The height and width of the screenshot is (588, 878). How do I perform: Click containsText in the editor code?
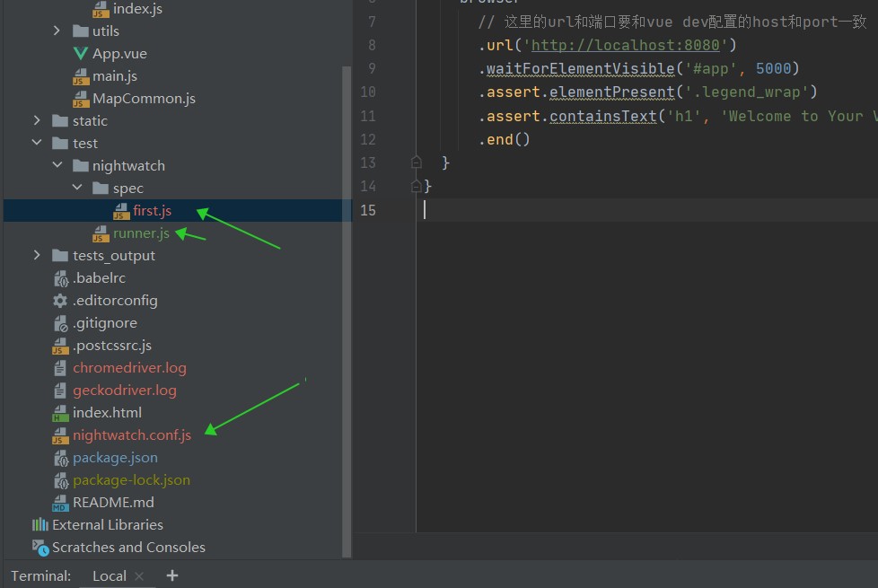[603, 117]
